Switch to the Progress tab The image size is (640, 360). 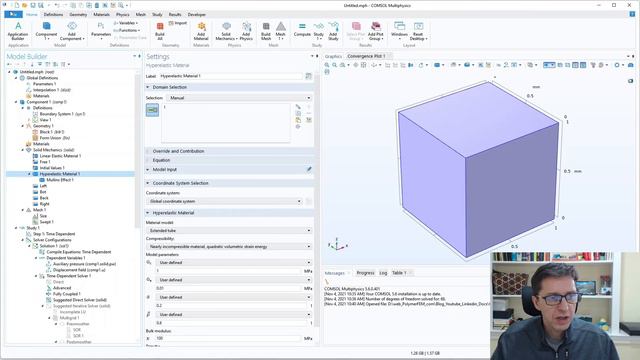pos(365,273)
